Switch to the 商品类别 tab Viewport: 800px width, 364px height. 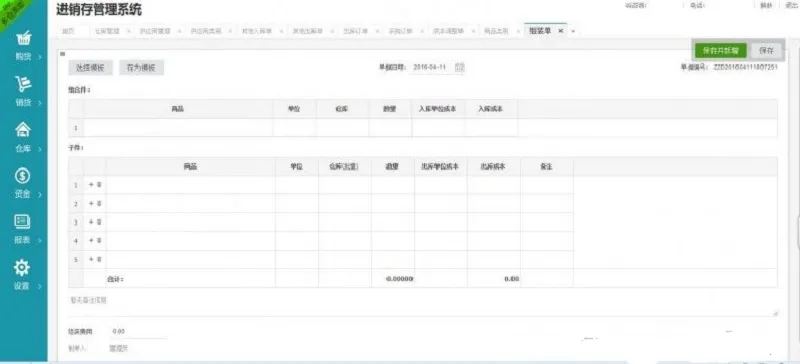pyautogui.click(x=496, y=31)
